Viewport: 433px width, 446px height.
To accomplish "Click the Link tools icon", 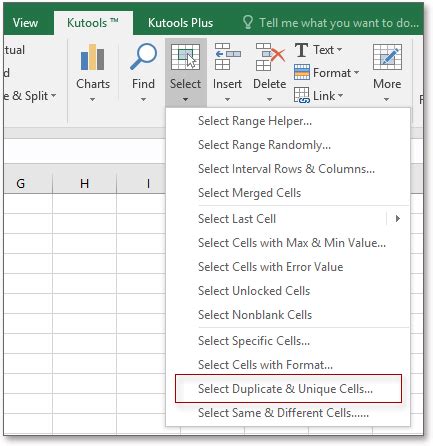I will click(302, 95).
